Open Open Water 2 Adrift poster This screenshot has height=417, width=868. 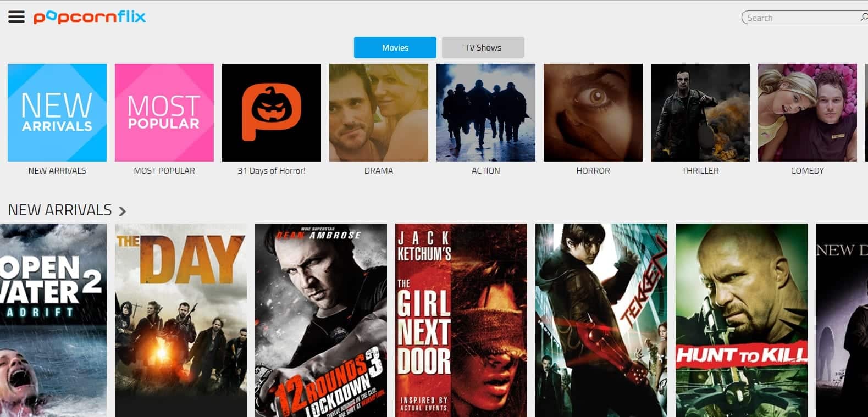pos(53,320)
